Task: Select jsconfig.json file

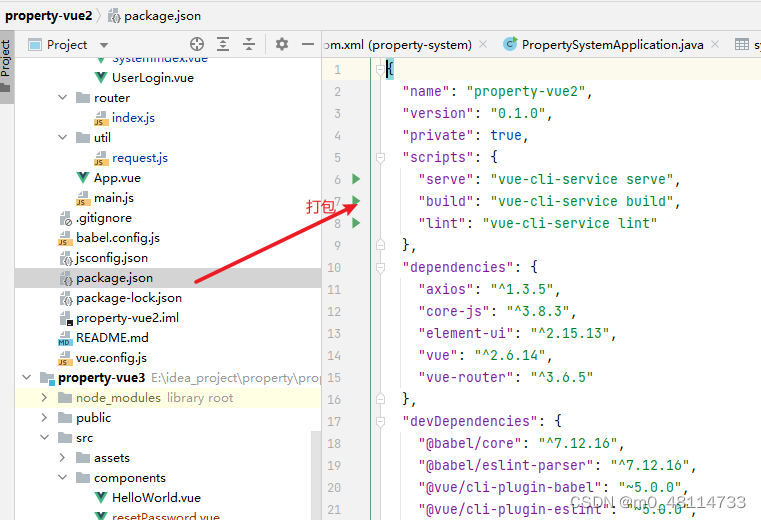Action: (x=112, y=258)
